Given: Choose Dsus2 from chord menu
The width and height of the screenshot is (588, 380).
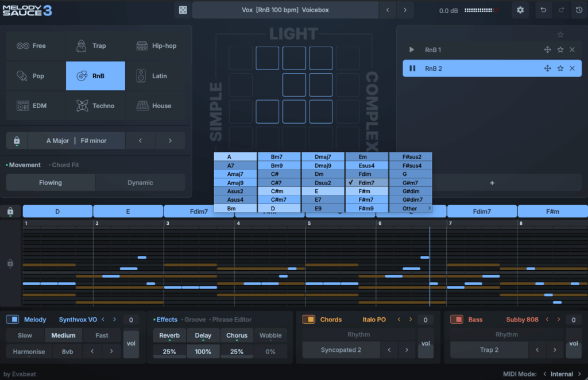Looking at the screenshot, I should [x=323, y=182].
